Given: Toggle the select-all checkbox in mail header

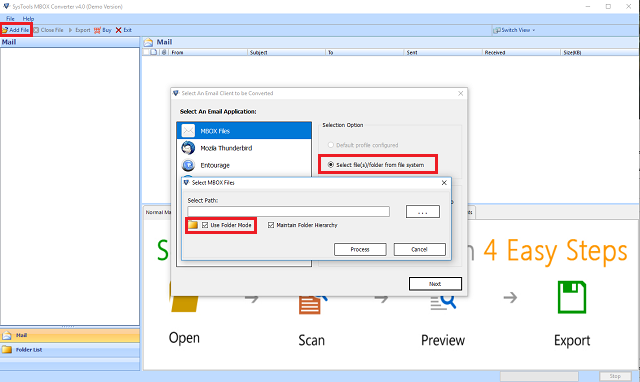Looking at the screenshot, I should coord(146,52).
